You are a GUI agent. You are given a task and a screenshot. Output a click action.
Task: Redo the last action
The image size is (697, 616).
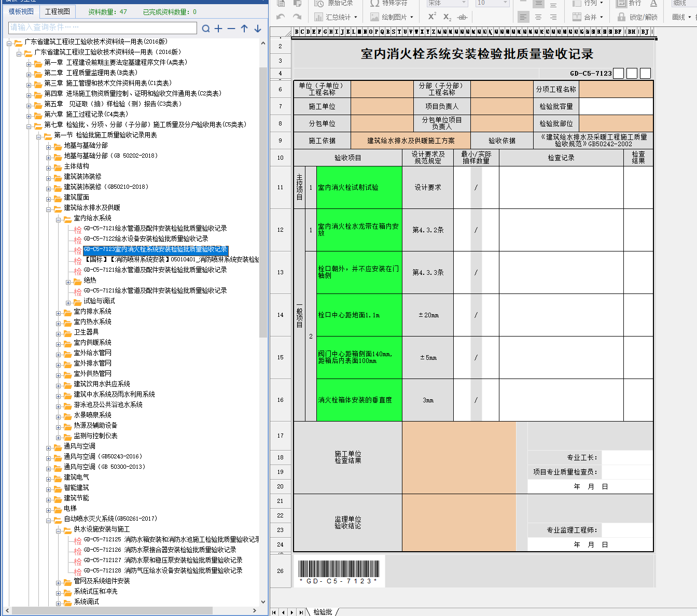click(x=297, y=17)
